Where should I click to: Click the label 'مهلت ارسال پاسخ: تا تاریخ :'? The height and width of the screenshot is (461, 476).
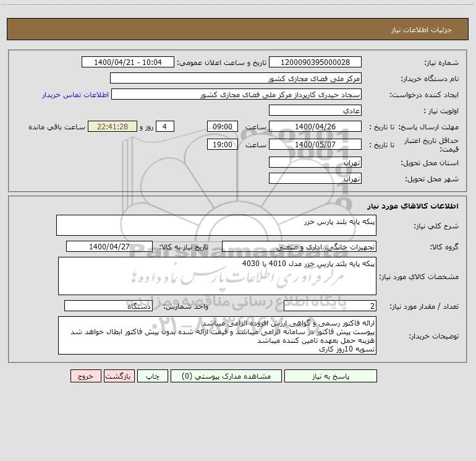(414, 127)
